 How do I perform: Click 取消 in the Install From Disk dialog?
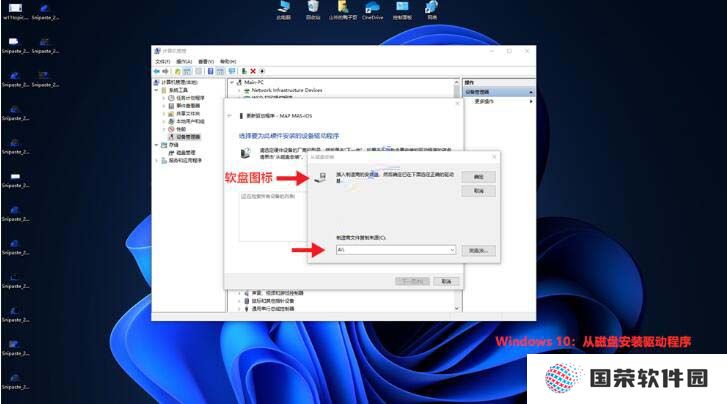pos(478,191)
